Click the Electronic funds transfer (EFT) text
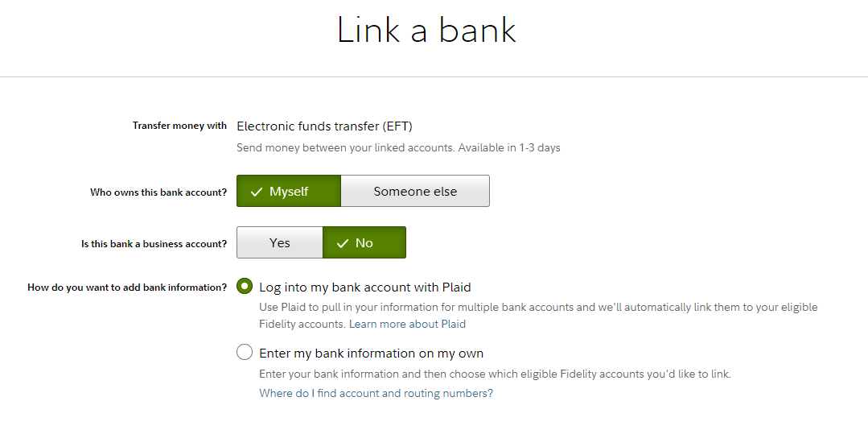Screen dimensions: 868x426 pyautogui.click(x=324, y=126)
